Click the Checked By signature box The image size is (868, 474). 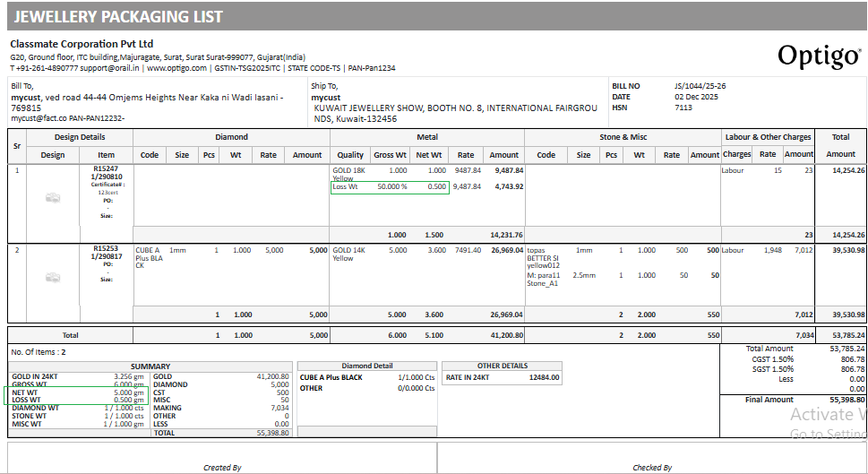(651, 457)
